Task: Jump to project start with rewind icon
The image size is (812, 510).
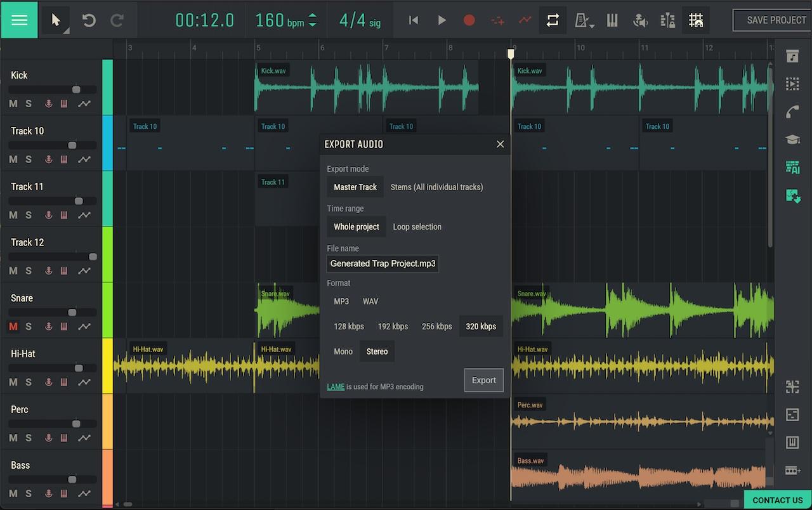Action: pos(414,20)
